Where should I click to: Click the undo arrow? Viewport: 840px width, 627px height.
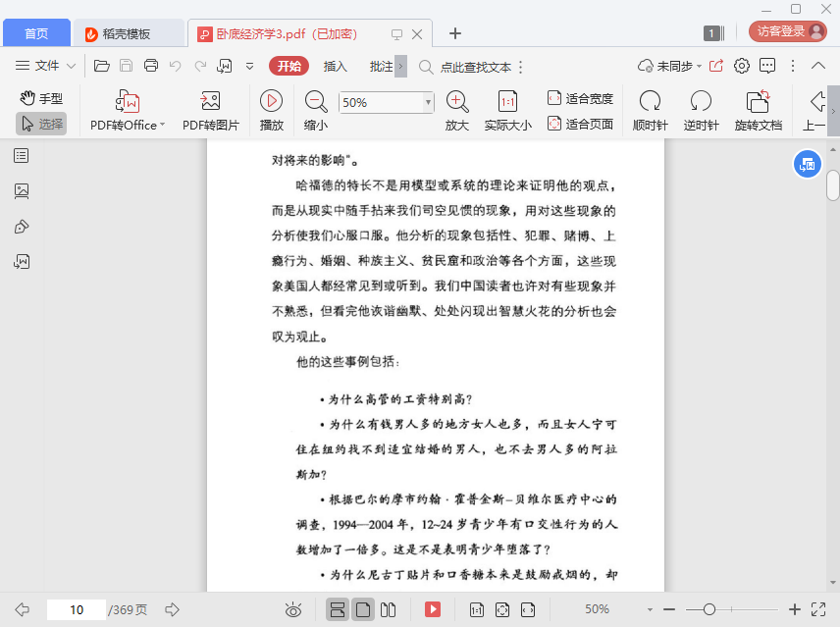point(176,66)
